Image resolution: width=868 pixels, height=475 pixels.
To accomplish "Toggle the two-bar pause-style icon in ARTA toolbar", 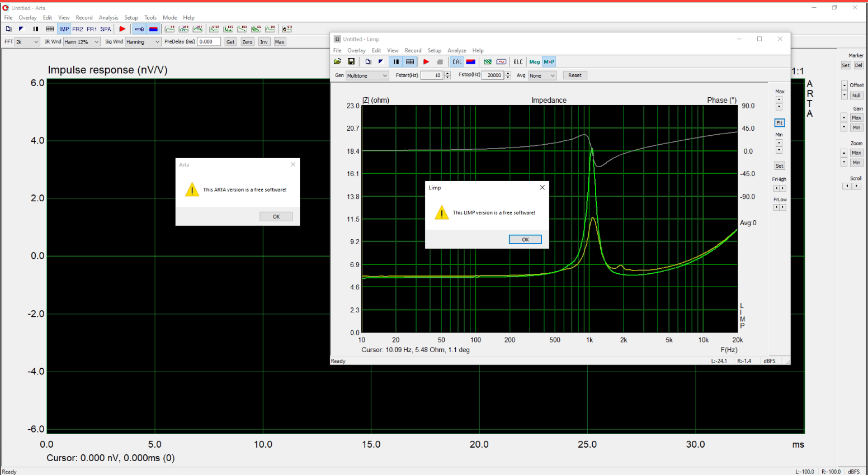I will tap(36, 29).
